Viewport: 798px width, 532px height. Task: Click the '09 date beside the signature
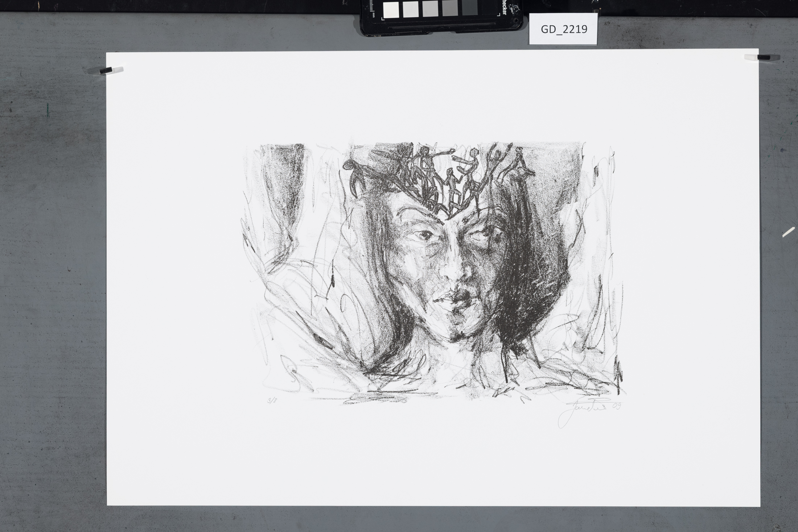pyautogui.click(x=616, y=406)
